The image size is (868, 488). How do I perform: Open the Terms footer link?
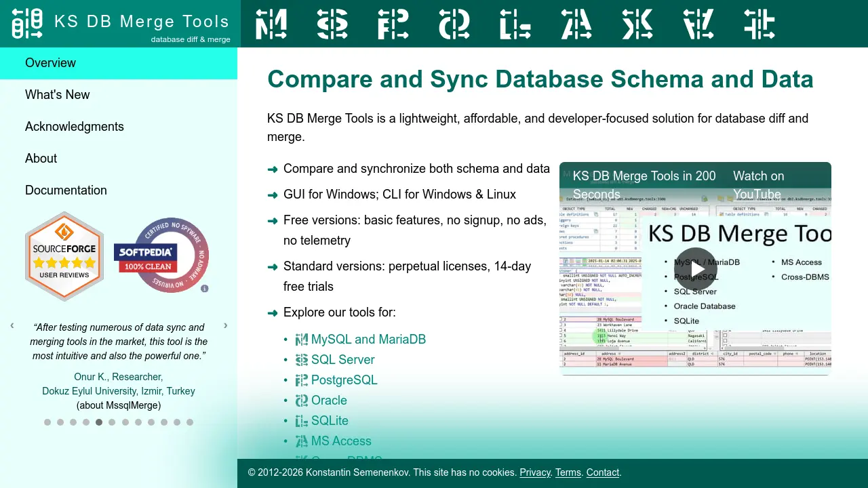pos(568,472)
